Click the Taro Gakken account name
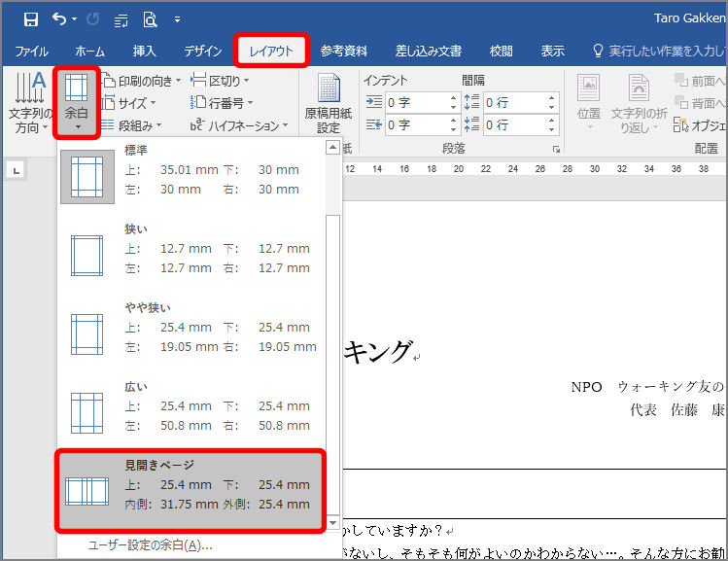The image size is (728, 561). pyautogui.click(x=690, y=18)
